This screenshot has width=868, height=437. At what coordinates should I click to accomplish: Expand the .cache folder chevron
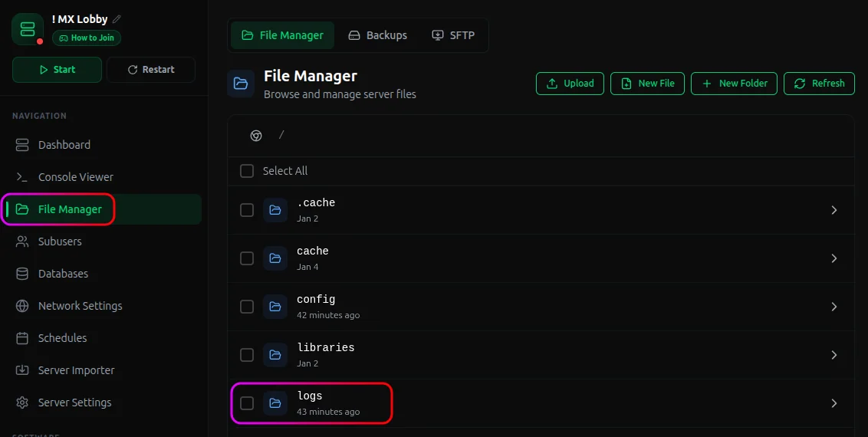click(x=833, y=210)
